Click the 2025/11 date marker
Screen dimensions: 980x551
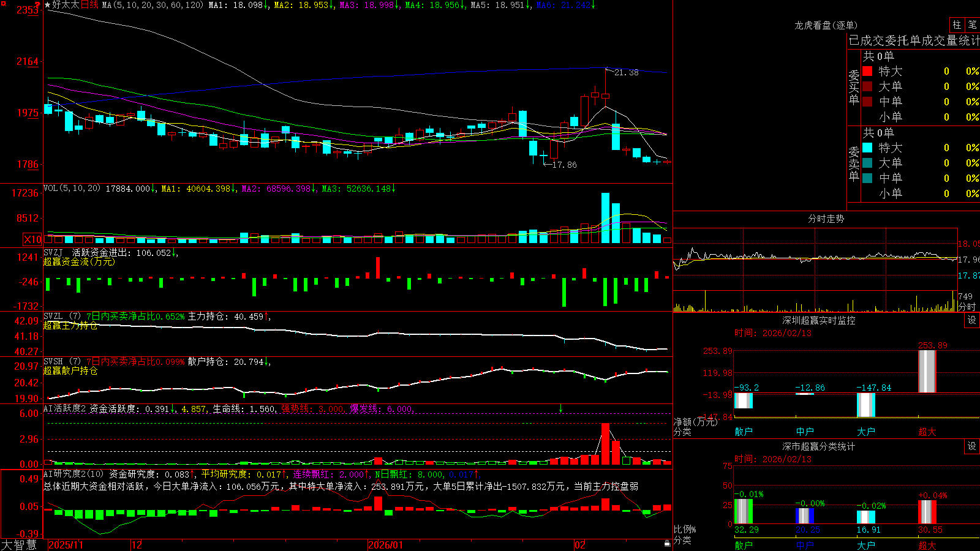coord(66,545)
